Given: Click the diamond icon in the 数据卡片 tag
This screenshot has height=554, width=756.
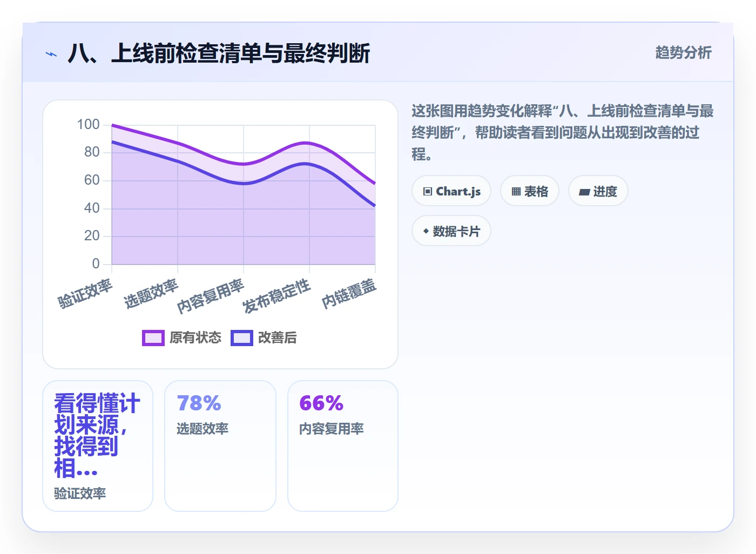Looking at the screenshot, I should (x=426, y=231).
